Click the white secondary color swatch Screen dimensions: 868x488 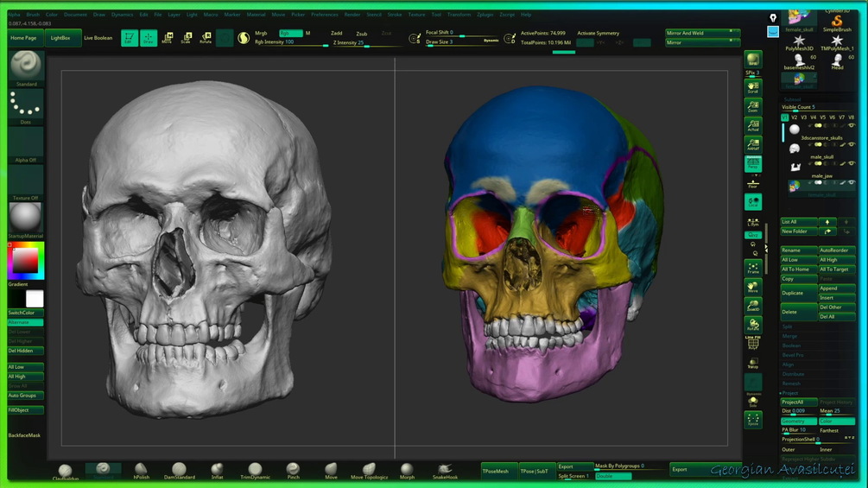[x=35, y=299]
